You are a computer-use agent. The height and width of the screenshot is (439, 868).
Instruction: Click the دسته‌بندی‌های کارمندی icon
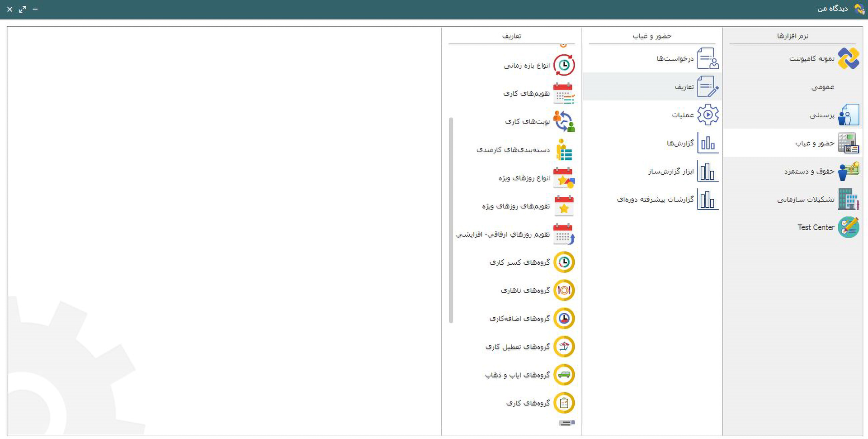click(564, 150)
